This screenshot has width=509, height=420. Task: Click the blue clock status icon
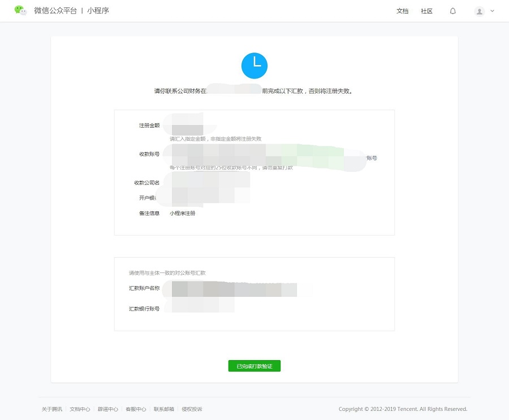255,66
